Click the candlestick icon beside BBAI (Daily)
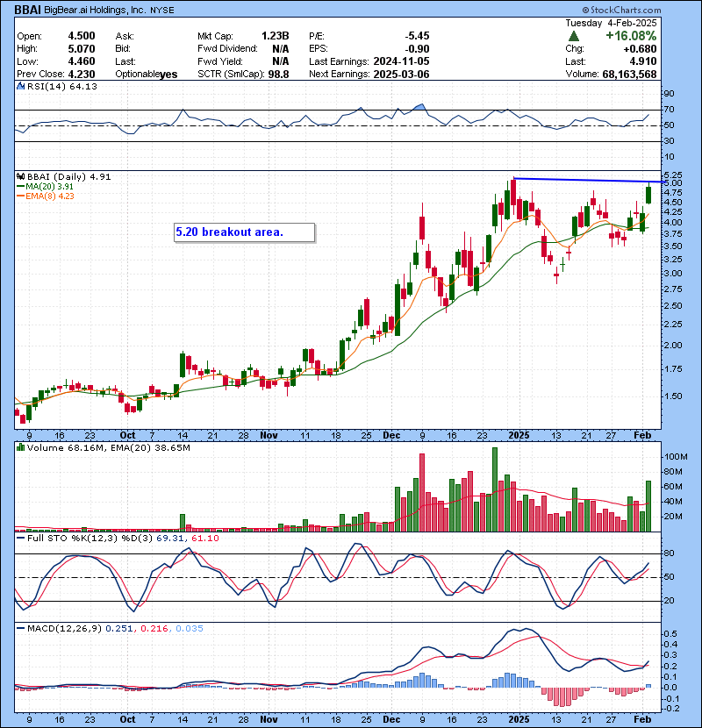This screenshot has height=728, width=702. pyautogui.click(x=20, y=176)
